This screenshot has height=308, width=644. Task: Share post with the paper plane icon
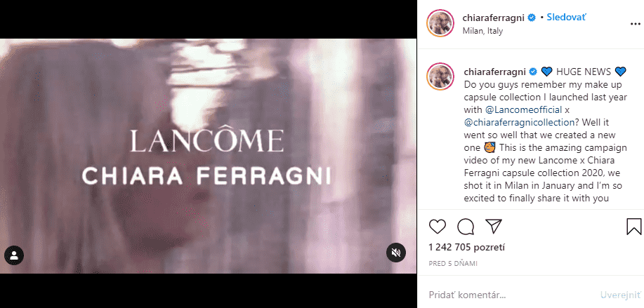point(493,226)
